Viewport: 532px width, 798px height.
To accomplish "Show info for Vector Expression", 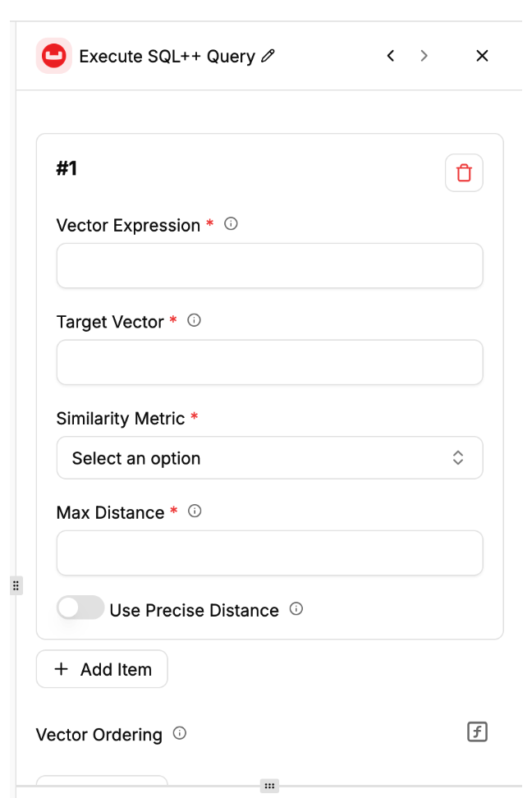I will [x=232, y=224].
